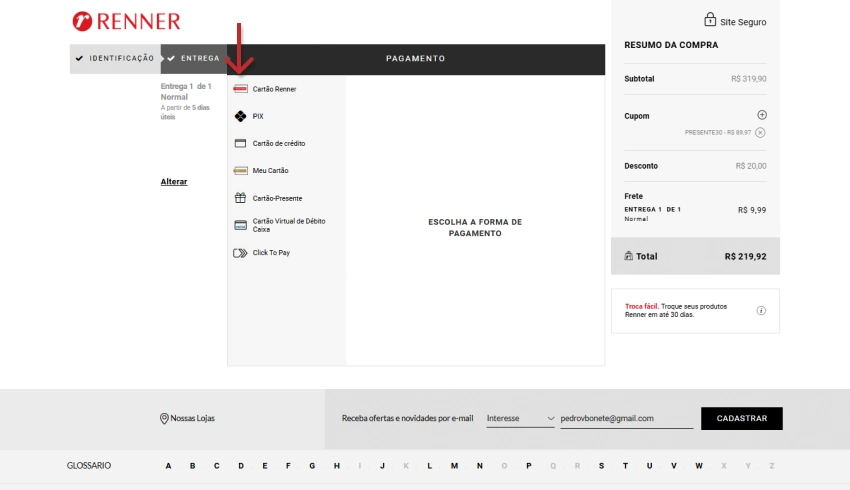The image size is (850, 490).
Task: Click the Cartão Renner card icon
Action: point(240,89)
